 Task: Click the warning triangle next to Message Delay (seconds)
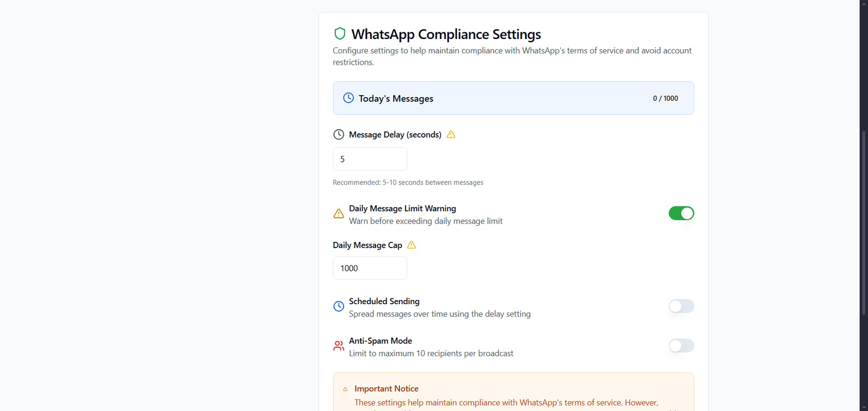point(451,135)
